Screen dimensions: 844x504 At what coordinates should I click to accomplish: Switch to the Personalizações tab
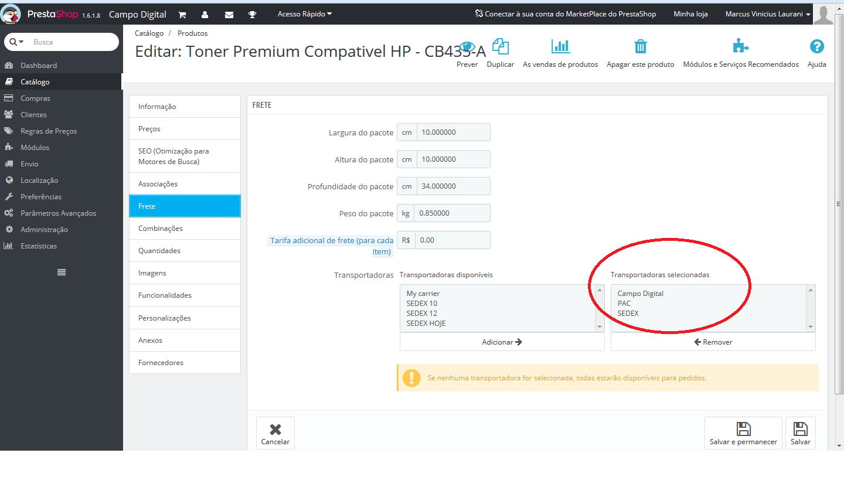185,318
